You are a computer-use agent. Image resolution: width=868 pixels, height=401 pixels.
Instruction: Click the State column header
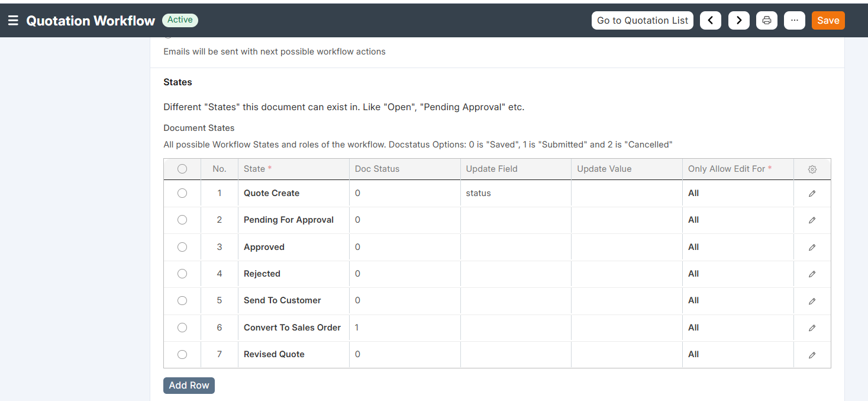coord(293,169)
